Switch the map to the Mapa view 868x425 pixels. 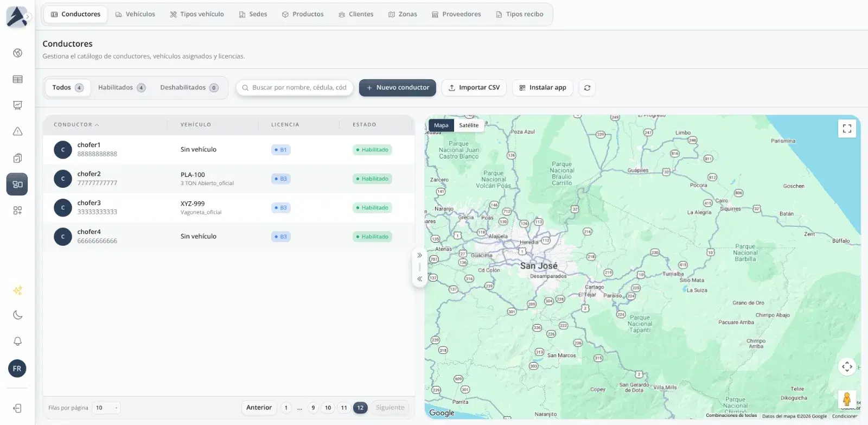(x=441, y=125)
